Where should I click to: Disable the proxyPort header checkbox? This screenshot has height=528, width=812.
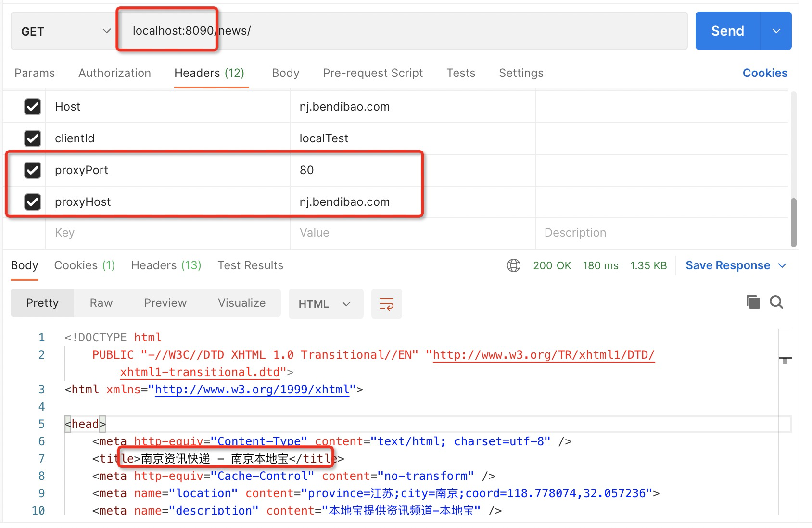tap(33, 170)
